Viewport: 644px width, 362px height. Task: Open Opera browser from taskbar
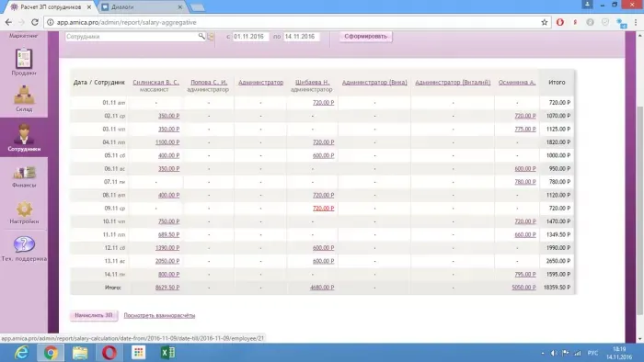click(x=109, y=353)
